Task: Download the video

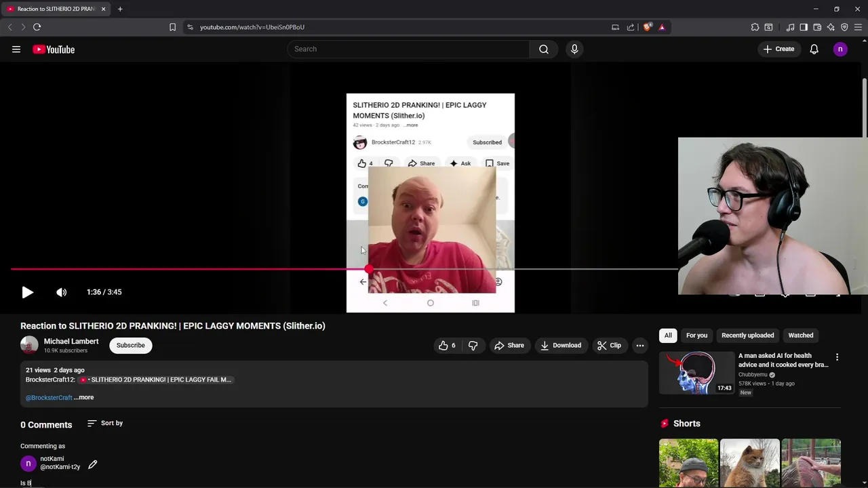Action: [561, 346]
